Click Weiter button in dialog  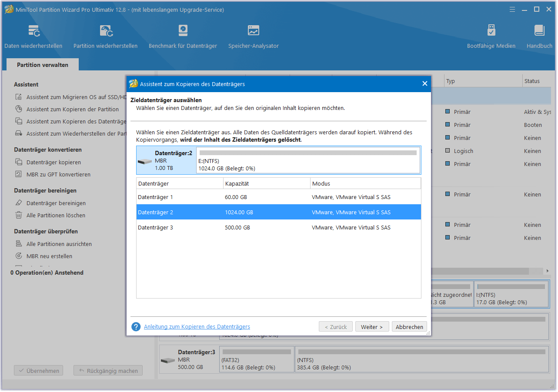click(372, 327)
